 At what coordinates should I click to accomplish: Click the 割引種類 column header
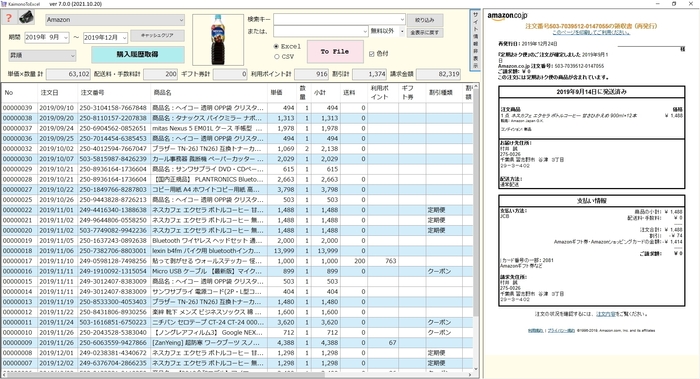[x=444, y=92]
